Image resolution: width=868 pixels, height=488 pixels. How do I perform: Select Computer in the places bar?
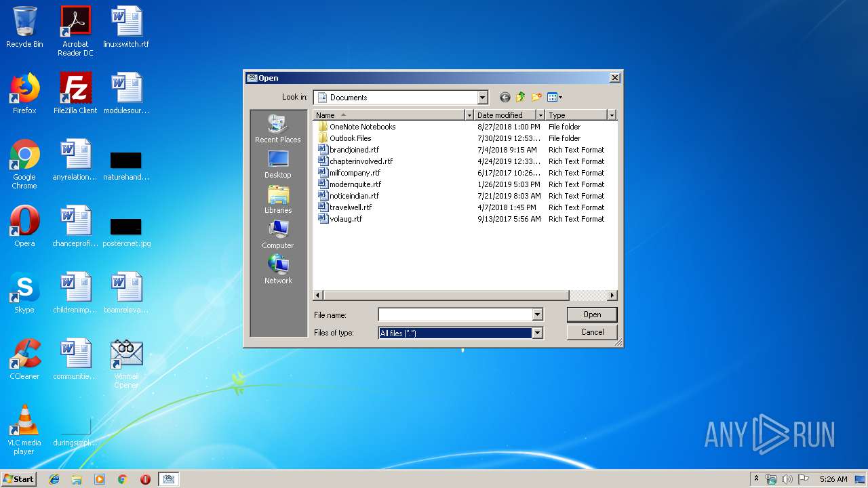pos(278,235)
